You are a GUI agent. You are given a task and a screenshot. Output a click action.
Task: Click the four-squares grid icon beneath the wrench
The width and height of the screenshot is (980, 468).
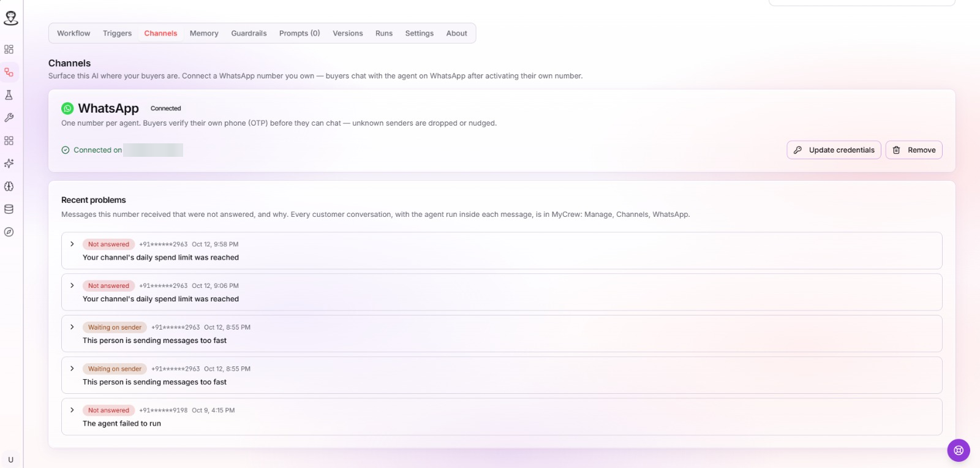[x=9, y=140]
